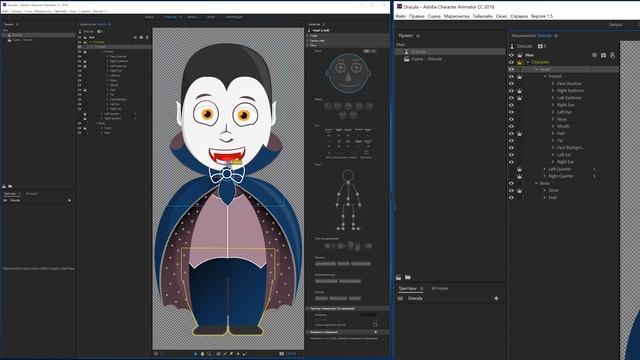Hide the Face Shadow layer via eye, right window
The image size is (640, 360).
point(511,84)
